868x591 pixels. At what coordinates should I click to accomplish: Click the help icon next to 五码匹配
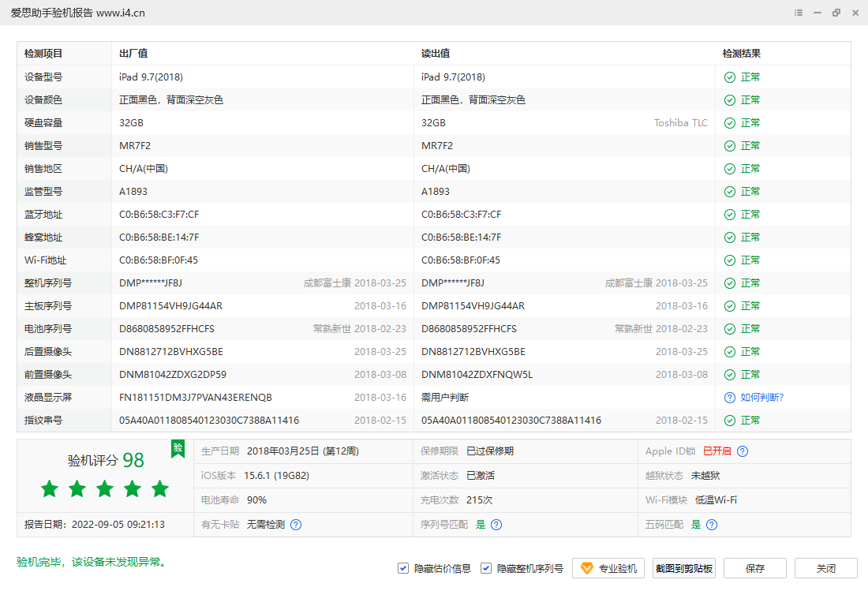click(x=711, y=524)
